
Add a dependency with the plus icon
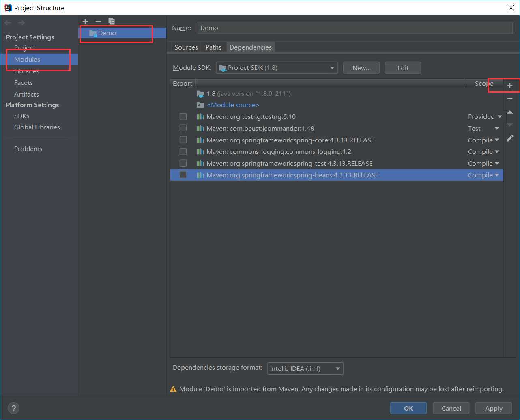pos(510,86)
